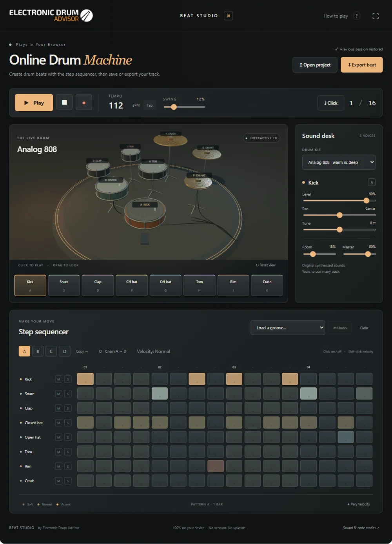Toggle the Snare step at beat 02
Image resolution: width=392 pixels, height=544 pixels.
(160, 393)
